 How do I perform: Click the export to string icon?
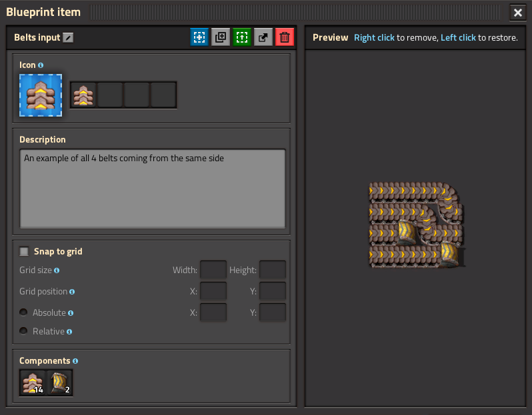coord(263,37)
